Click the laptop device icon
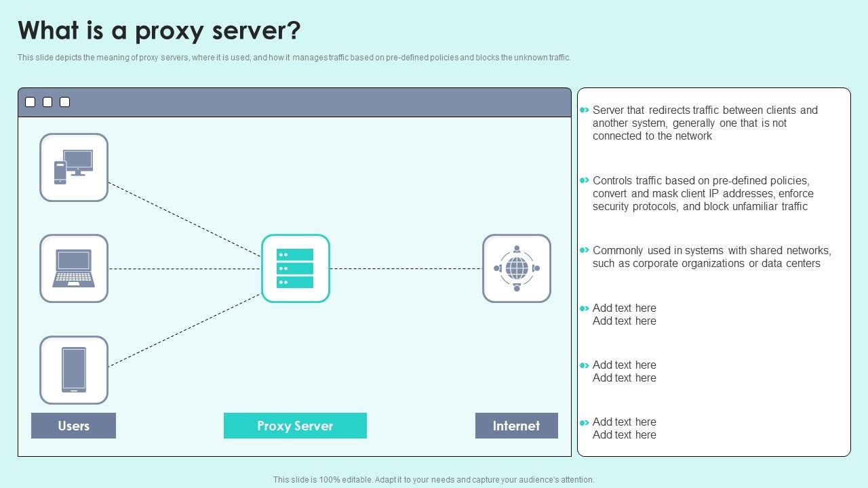This screenshot has width=868, height=488. [74, 268]
